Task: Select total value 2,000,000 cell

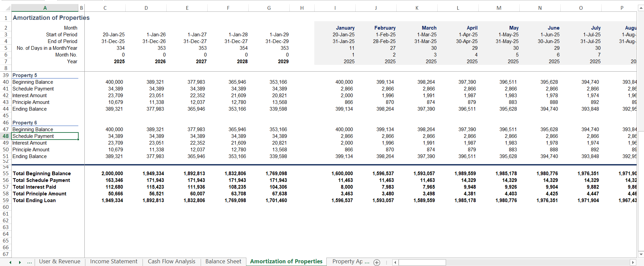Action: (x=105, y=174)
